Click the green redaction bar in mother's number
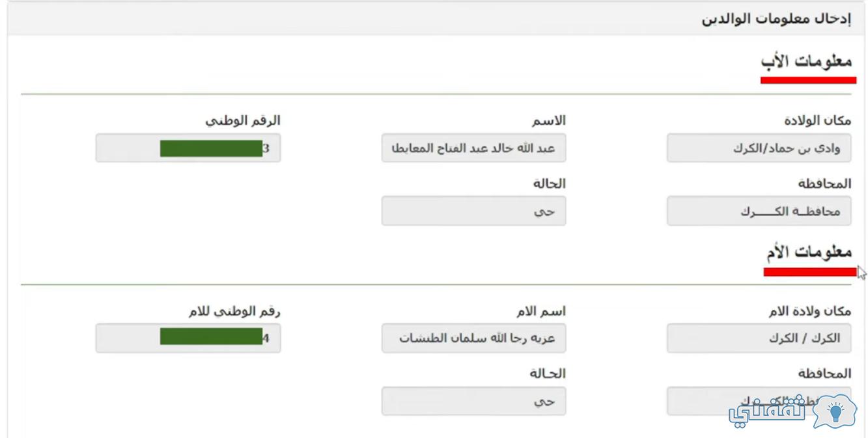868x438 pixels. click(210, 336)
